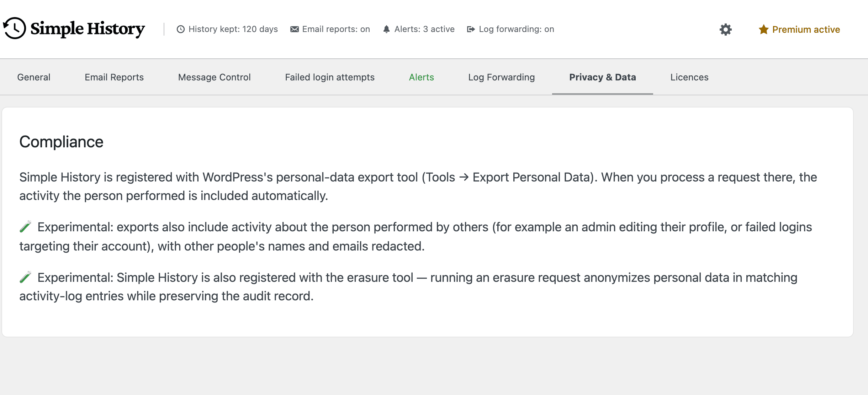Open Failed login attempts tab

(x=330, y=77)
